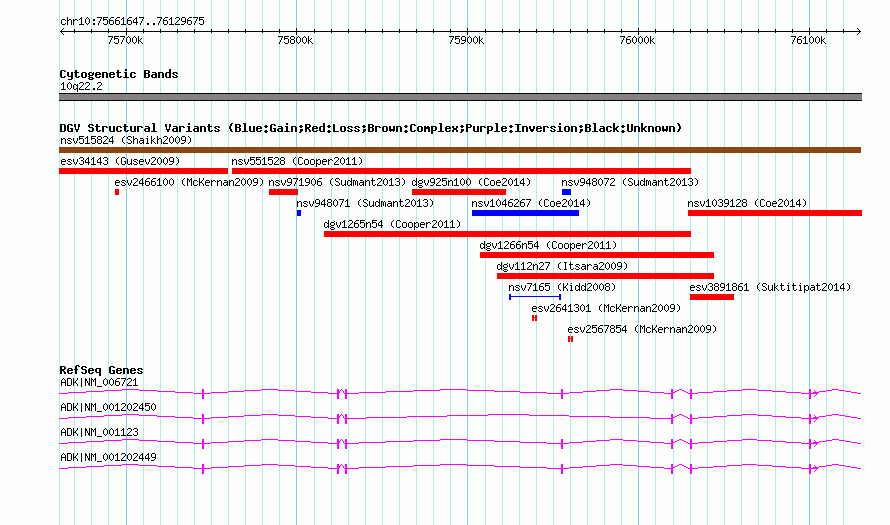Click the RefSeq Genes track title
Image resolution: width=890 pixels, height=525 pixels.
(x=101, y=370)
